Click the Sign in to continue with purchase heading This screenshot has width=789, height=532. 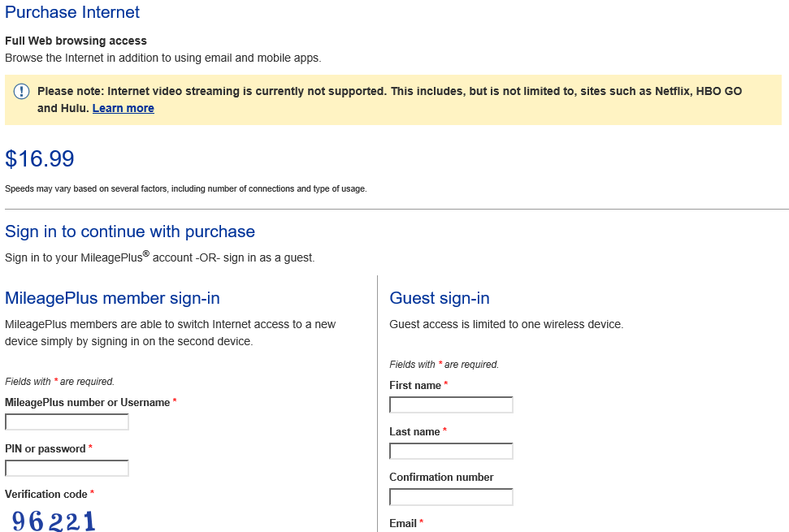tap(130, 231)
